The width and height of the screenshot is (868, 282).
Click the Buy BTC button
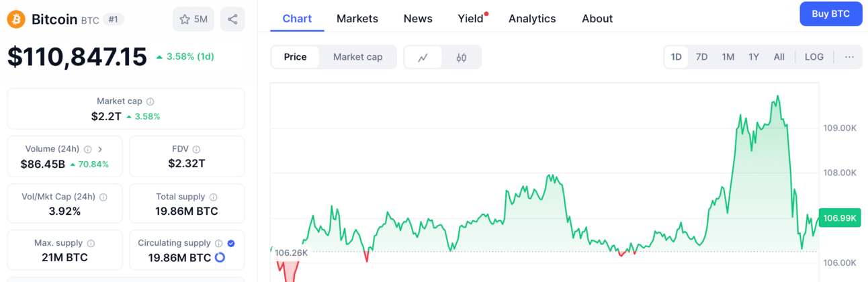pos(830,14)
